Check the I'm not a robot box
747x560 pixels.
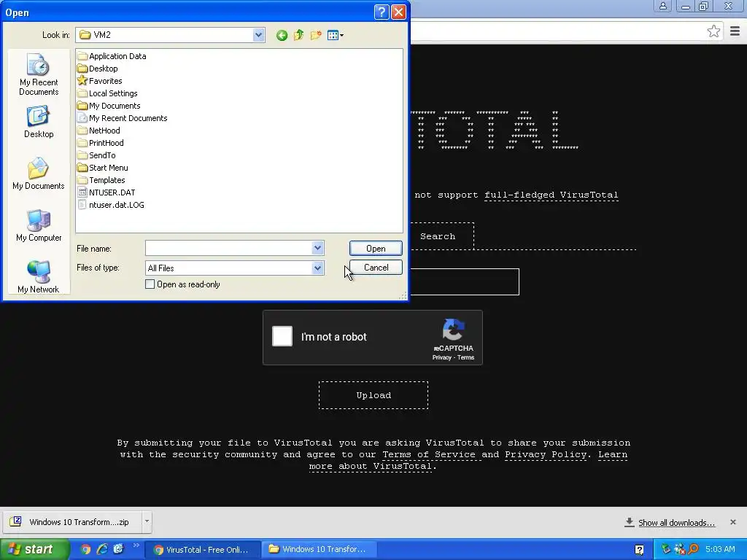click(282, 335)
